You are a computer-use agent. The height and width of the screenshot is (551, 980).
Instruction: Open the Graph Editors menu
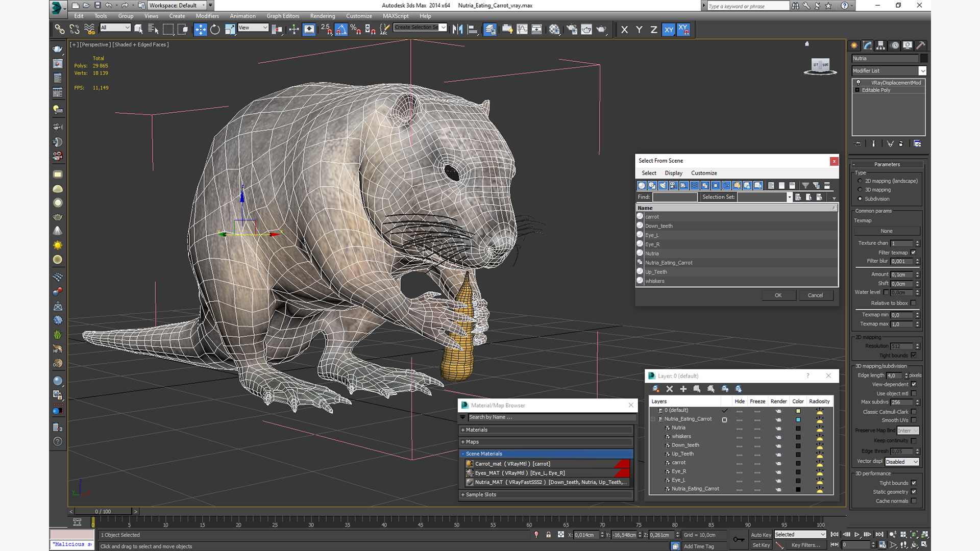tap(283, 16)
